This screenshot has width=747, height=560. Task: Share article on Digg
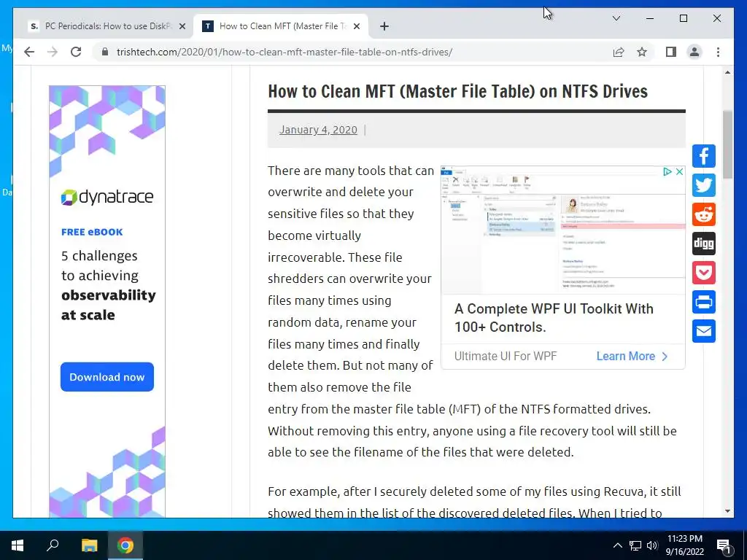click(704, 244)
